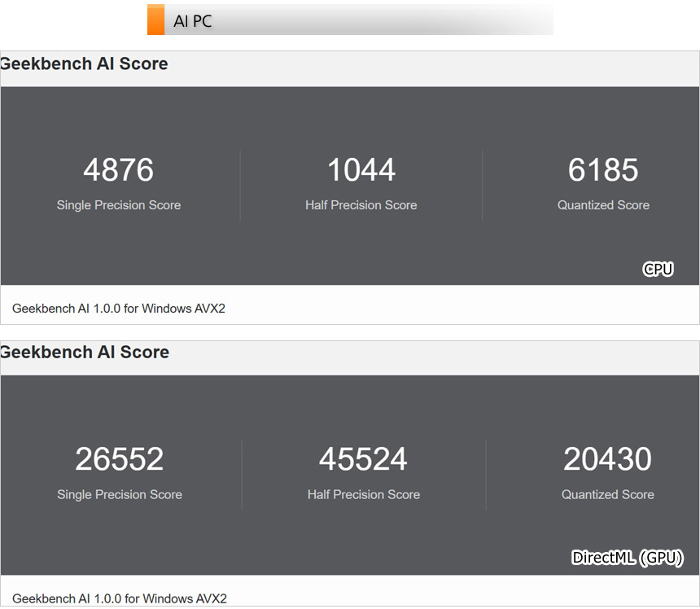
Task: Click the orange block beside AI PC
Action: point(155,20)
